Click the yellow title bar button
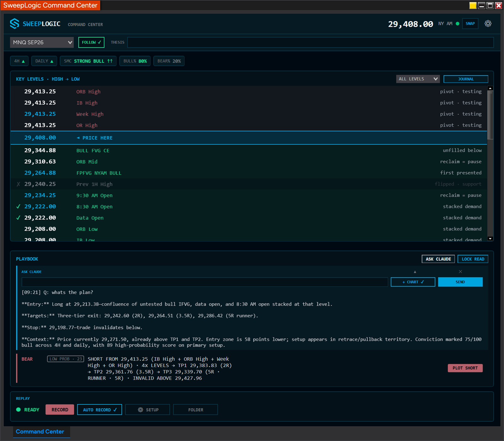This screenshot has width=504, height=441. click(473, 5)
